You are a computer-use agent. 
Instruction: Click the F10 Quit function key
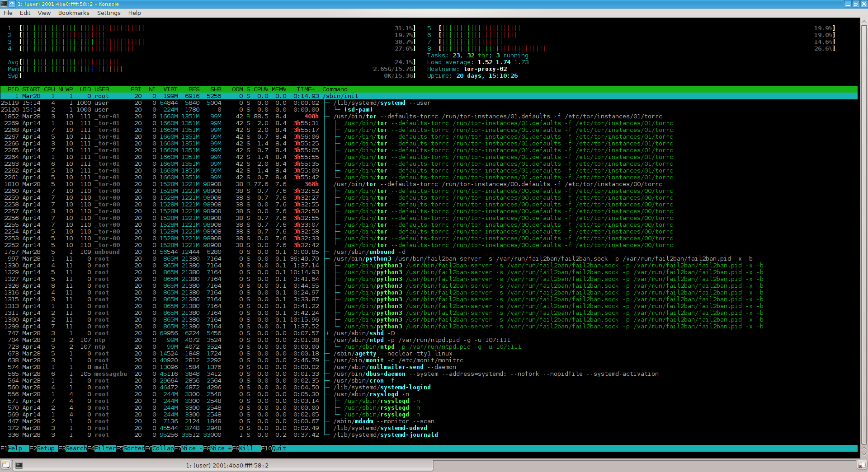tap(273, 448)
